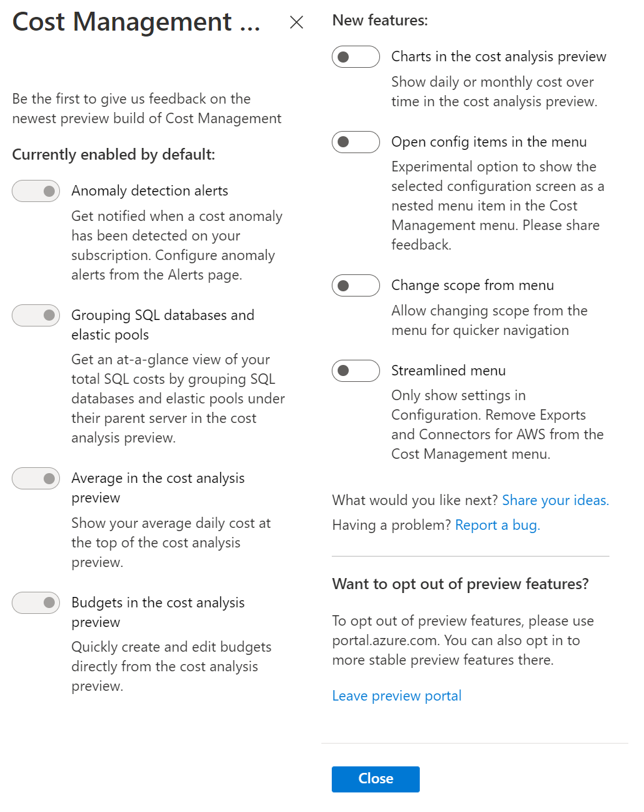Close the panel with the X icon

click(297, 23)
